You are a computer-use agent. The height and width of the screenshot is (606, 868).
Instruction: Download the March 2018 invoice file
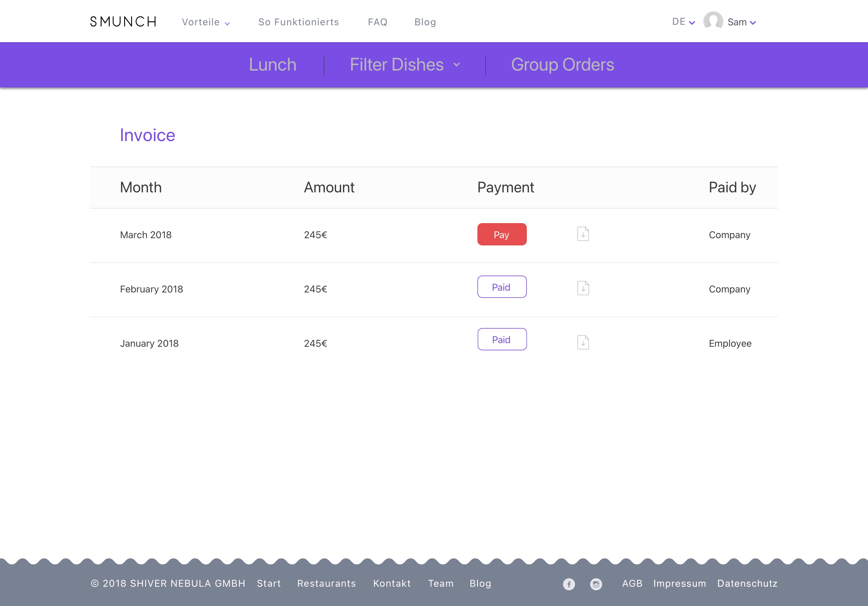[583, 234]
